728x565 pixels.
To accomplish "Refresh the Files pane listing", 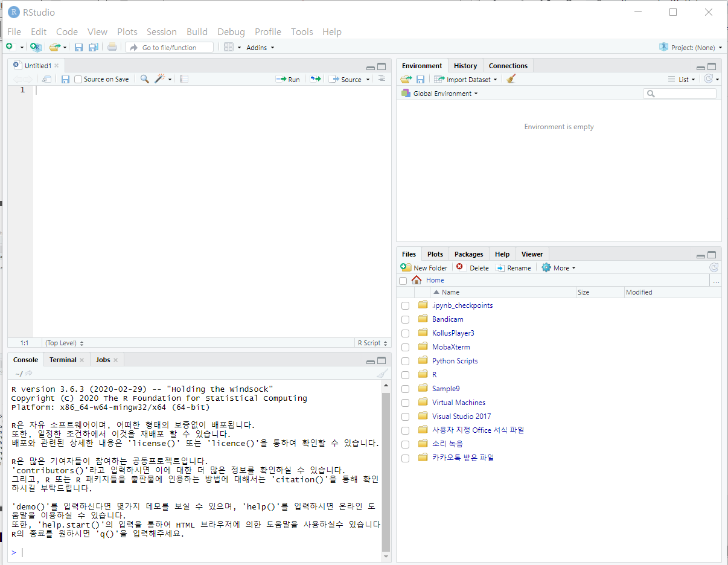I will (x=714, y=267).
